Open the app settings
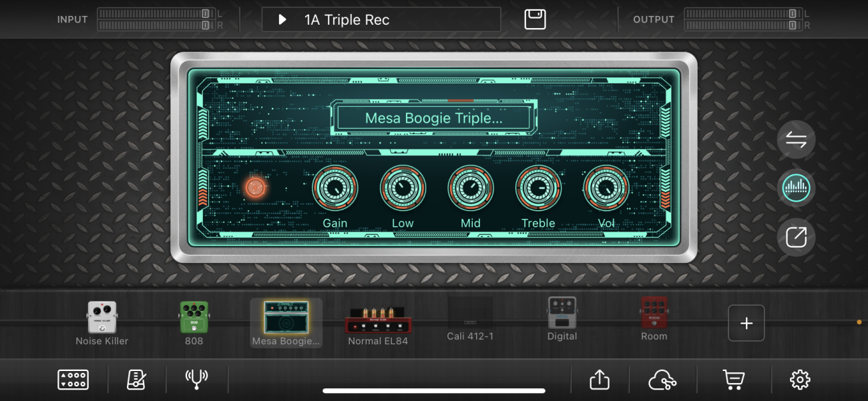The width and height of the screenshot is (868, 401). click(799, 379)
